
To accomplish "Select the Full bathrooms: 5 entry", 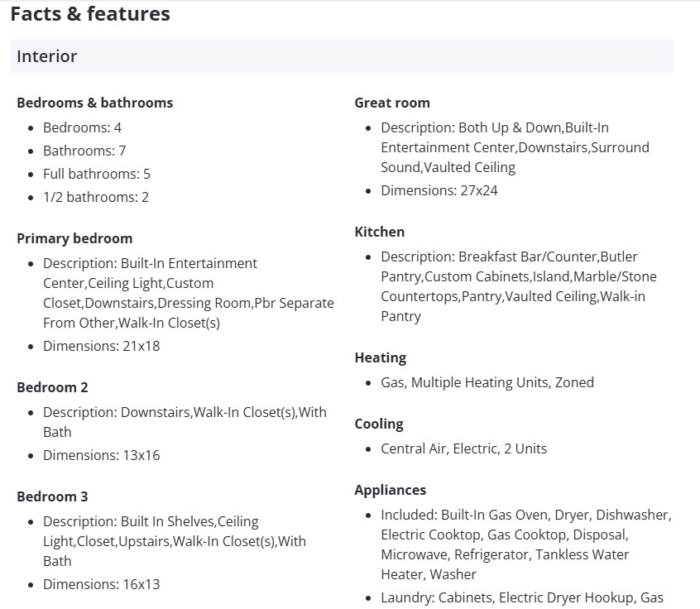I will coord(97,174).
